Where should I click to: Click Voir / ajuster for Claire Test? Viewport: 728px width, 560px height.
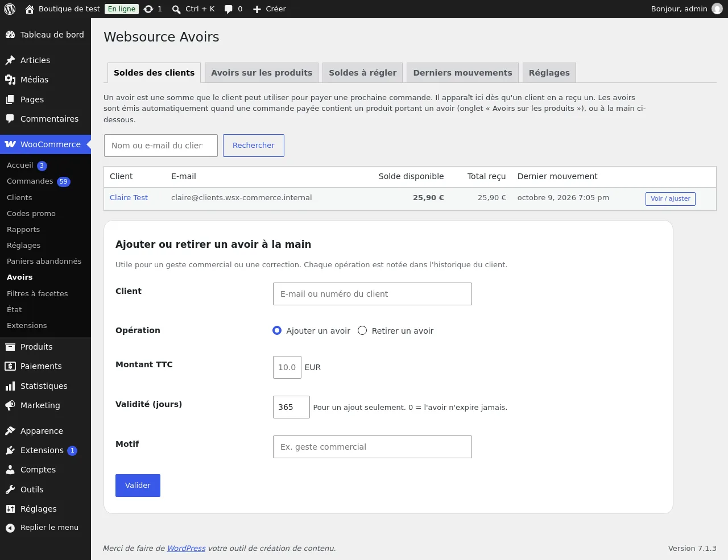(x=671, y=198)
